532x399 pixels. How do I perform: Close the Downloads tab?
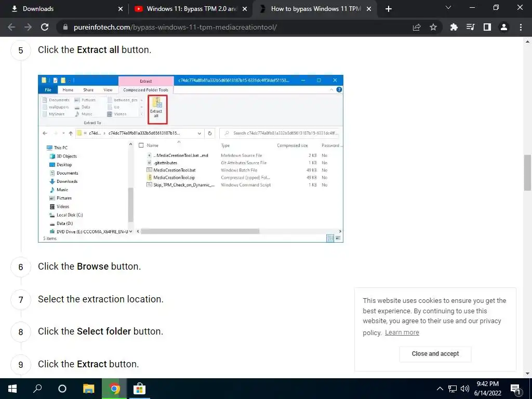121,9
